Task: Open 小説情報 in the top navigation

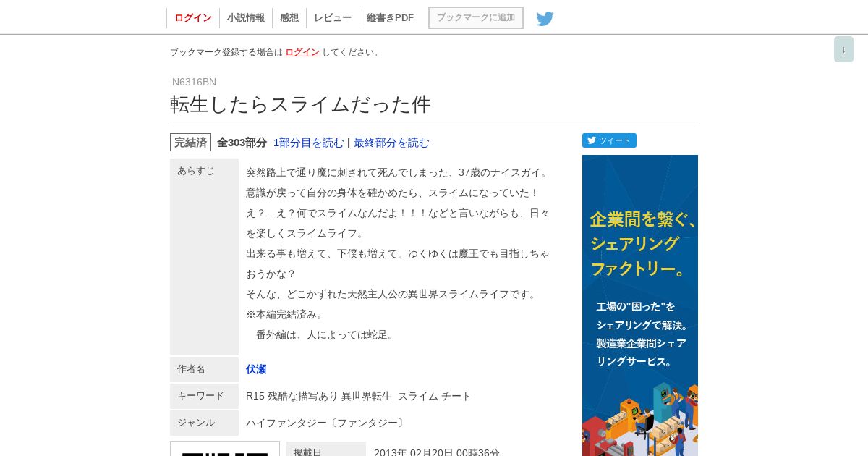Action: tap(246, 18)
